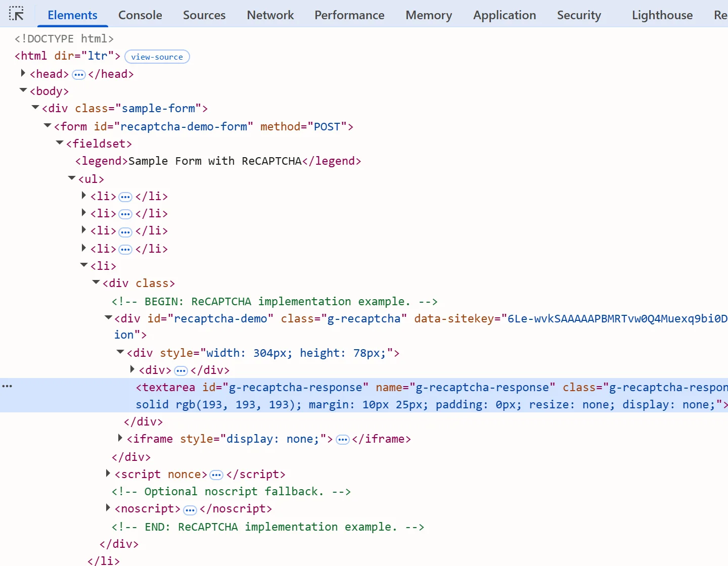This screenshot has width=728, height=566.
Task: Select the DOCTYPE html line
Action: tap(64, 39)
